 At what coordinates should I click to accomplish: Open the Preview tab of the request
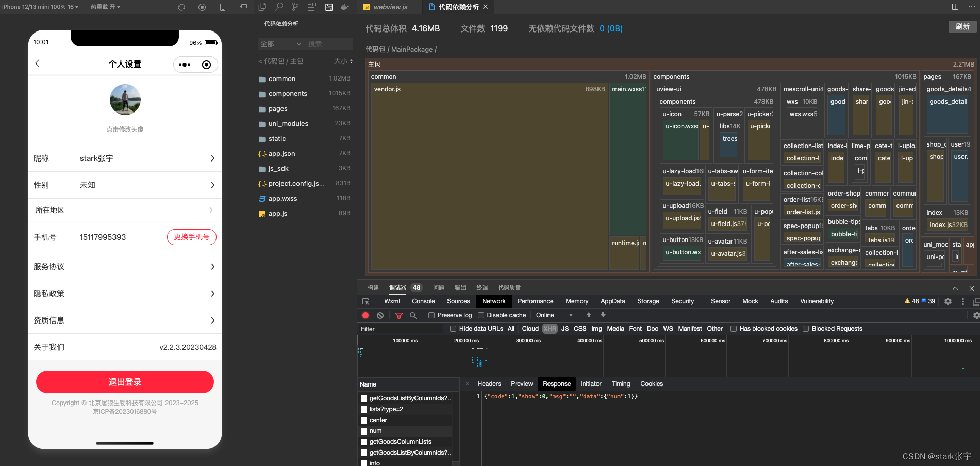tap(522, 384)
